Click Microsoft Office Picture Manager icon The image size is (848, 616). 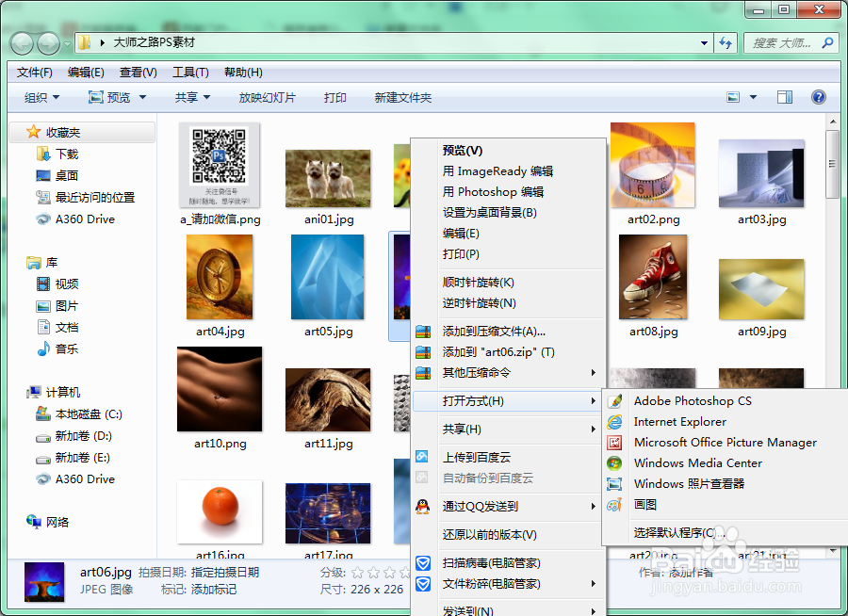tap(614, 443)
